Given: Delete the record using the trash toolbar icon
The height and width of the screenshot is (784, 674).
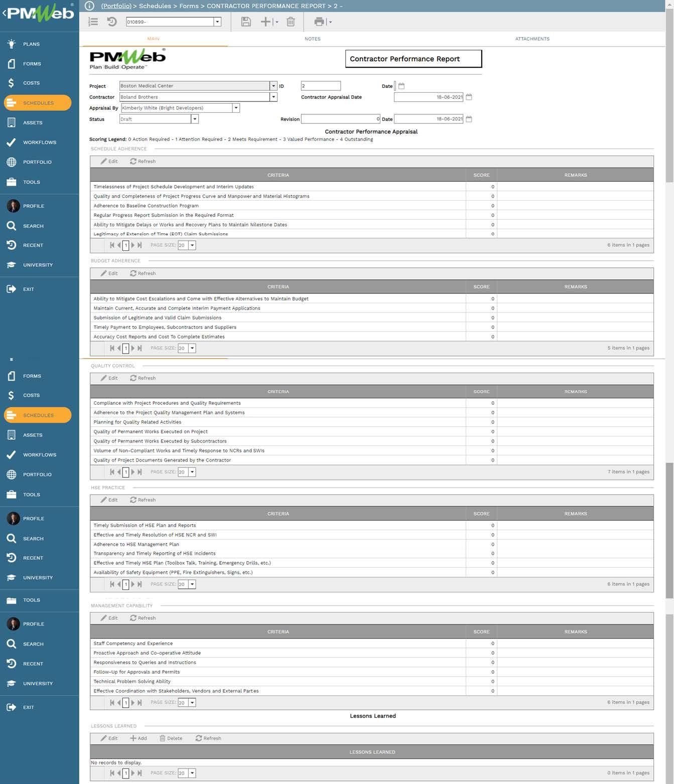Looking at the screenshot, I should click(291, 22).
